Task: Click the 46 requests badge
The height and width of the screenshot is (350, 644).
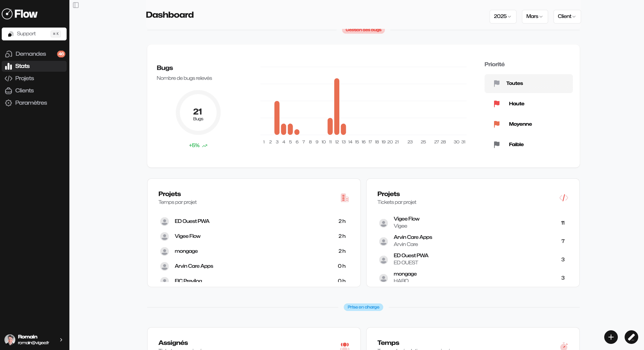Action: coord(61,54)
